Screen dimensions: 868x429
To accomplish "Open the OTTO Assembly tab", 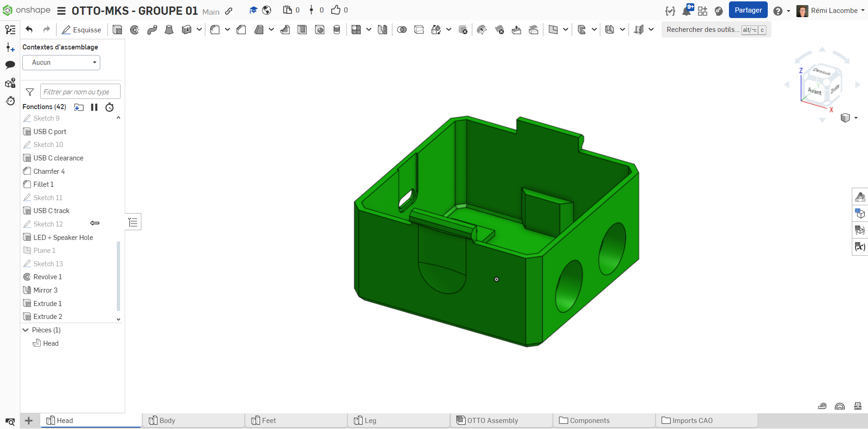I will 492,421.
